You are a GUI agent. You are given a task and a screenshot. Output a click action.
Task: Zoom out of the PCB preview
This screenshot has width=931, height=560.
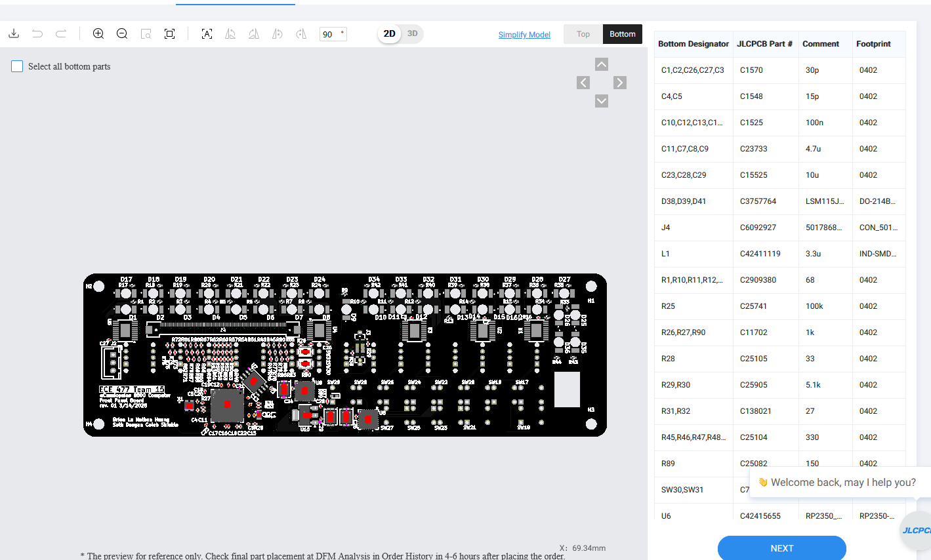122,33
